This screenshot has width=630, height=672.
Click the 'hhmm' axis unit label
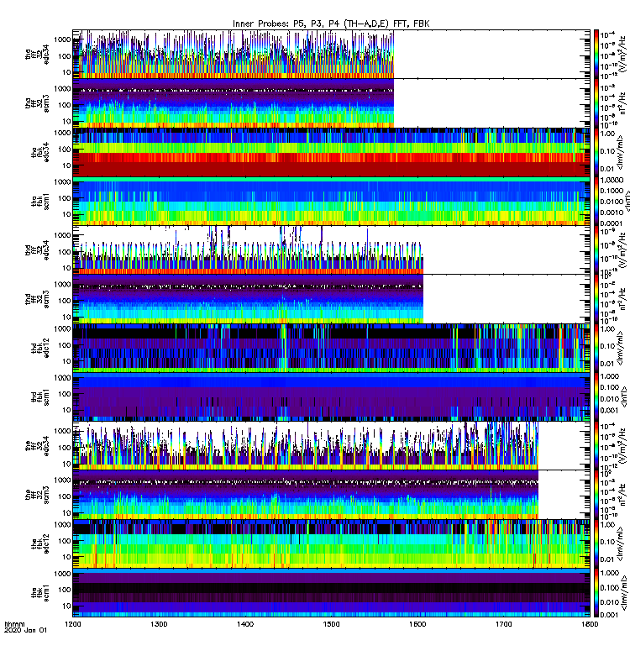[x=14, y=624]
